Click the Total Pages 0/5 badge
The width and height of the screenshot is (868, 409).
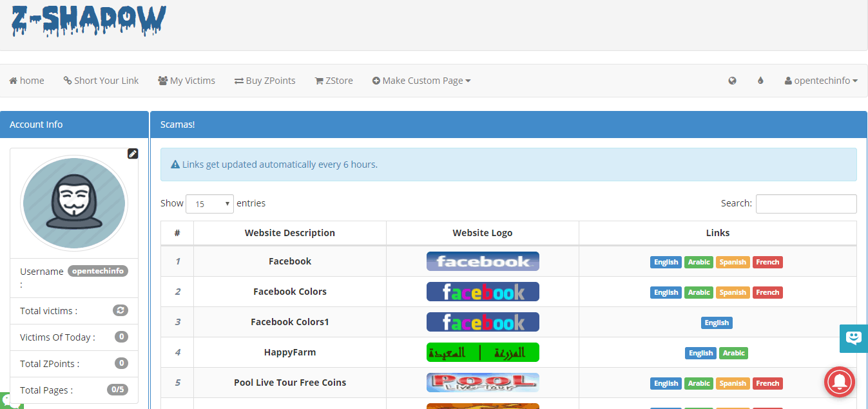(117, 390)
